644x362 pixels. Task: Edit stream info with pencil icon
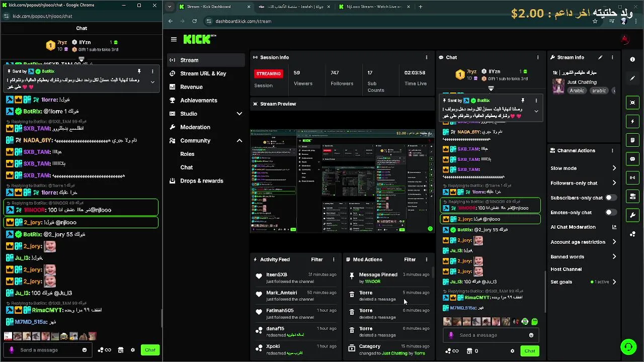600,57
